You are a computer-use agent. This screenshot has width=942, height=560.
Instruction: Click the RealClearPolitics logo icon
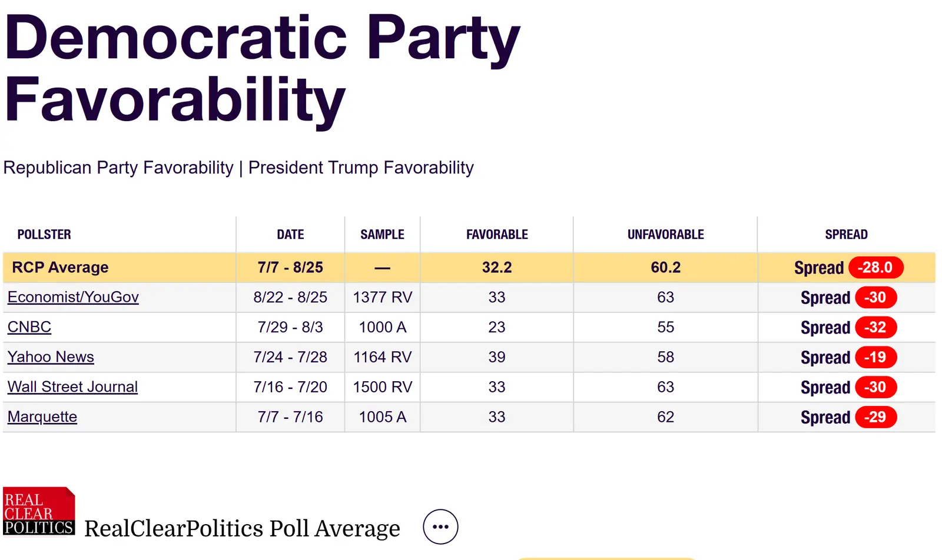coord(39,511)
